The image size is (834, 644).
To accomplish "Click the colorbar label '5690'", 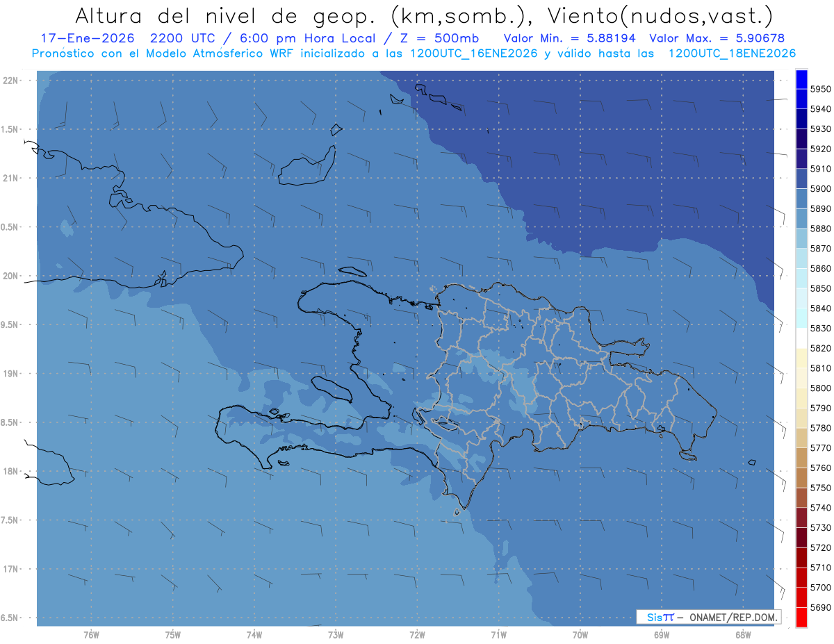I will click(x=821, y=607).
